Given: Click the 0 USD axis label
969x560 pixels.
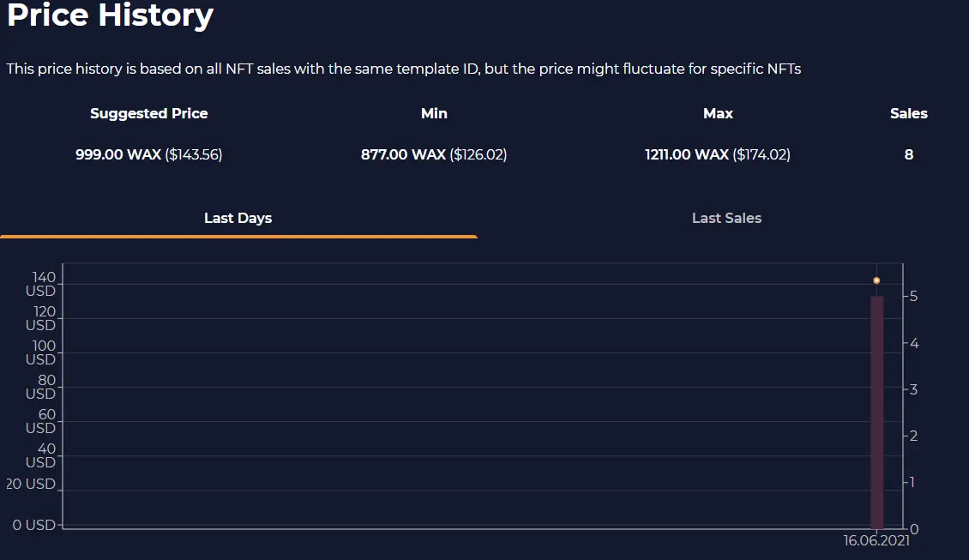Looking at the screenshot, I should click(34, 525).
